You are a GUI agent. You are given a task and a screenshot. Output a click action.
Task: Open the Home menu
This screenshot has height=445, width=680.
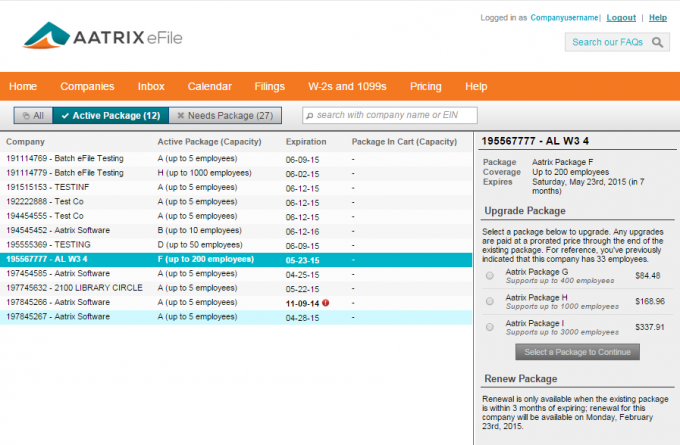[23, 86]
